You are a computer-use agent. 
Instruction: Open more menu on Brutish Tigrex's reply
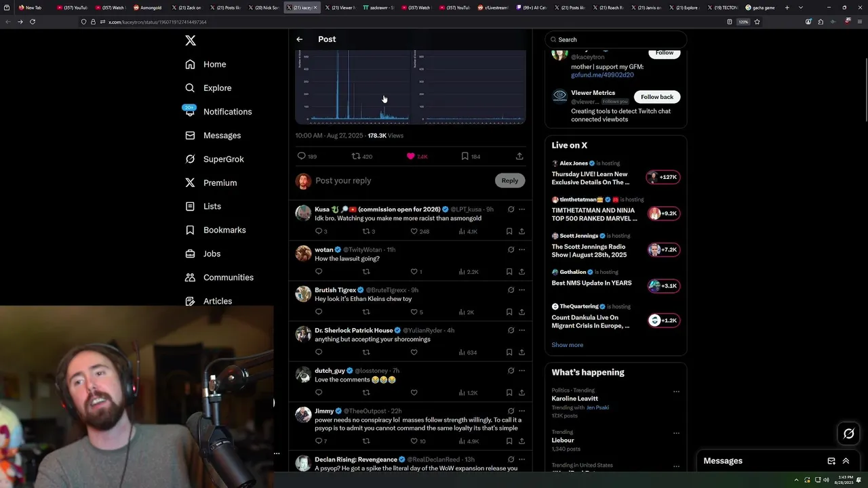(x=521, y=289)
